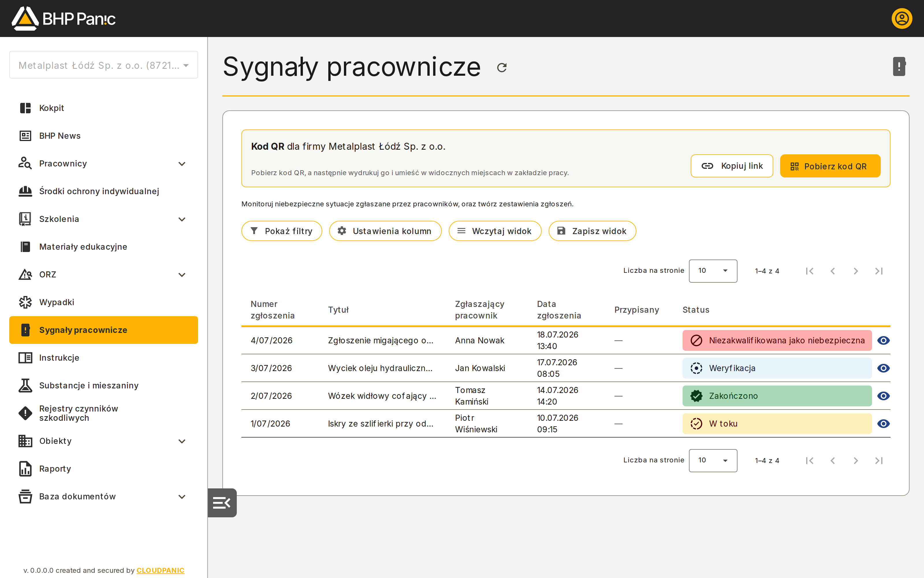Open Kokpit in the sidebar
This screenshot has height=578, width=924.
pos(103,108)
